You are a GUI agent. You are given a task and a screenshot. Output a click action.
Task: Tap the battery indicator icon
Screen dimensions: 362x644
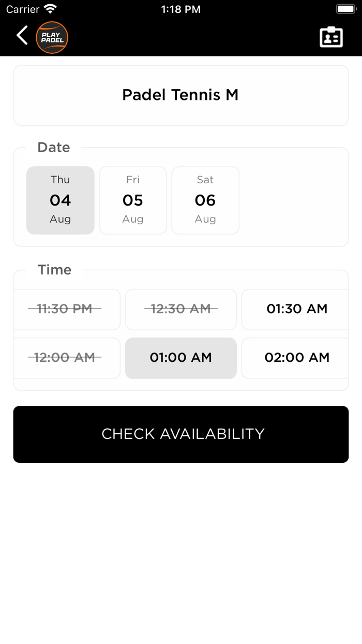(345, 9)
